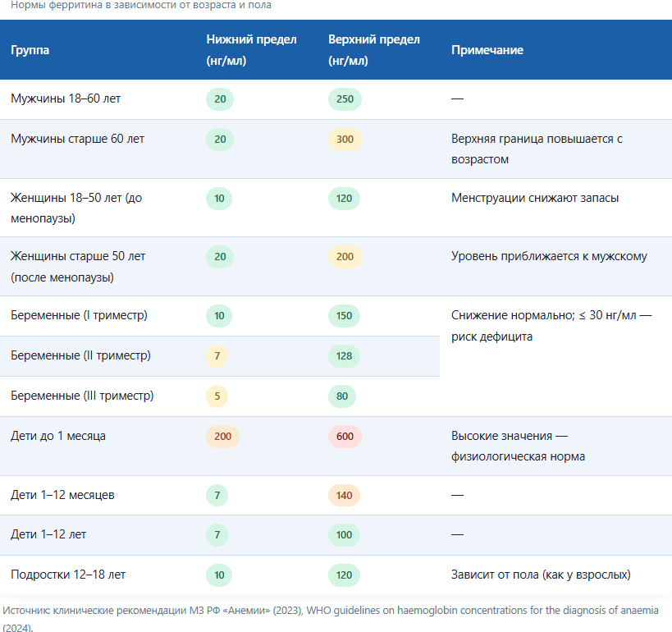The image size is (672, 632).
Task: Click the 128 badge for second trimester
Action: (344, 356)
